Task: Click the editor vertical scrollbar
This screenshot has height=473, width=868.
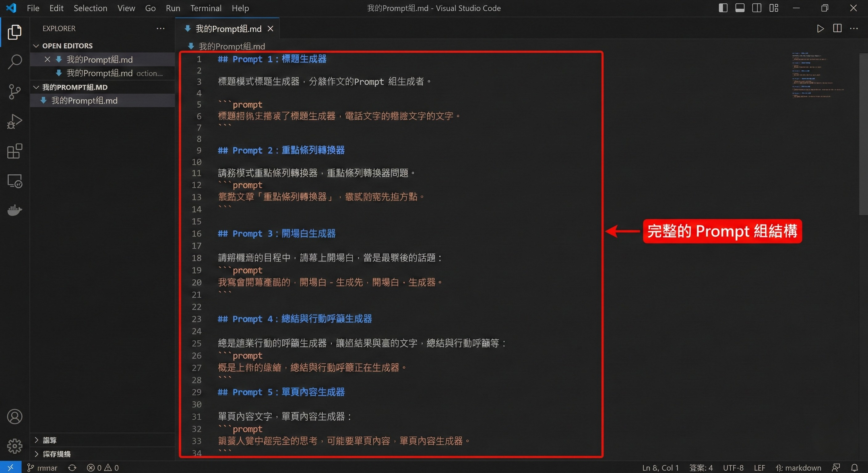Action: point(863,135)
